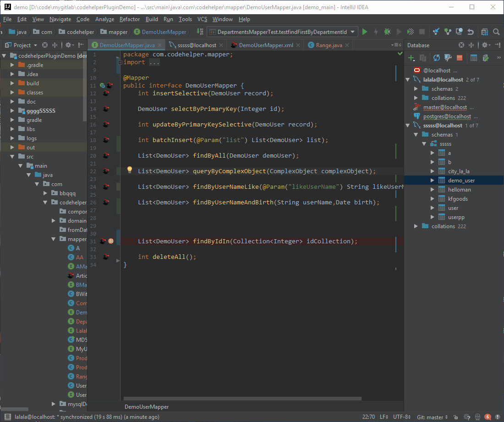Expand the gradle folder in Project tree
Image resolution: width=504 pixels, height=422 pixels.
click(x=12, y=120)
